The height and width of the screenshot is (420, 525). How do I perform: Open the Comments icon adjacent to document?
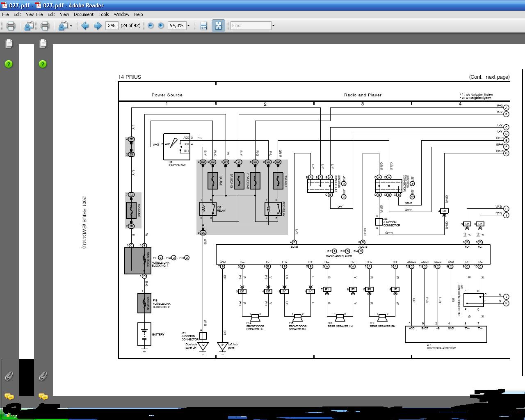click(x=43, y=397)
